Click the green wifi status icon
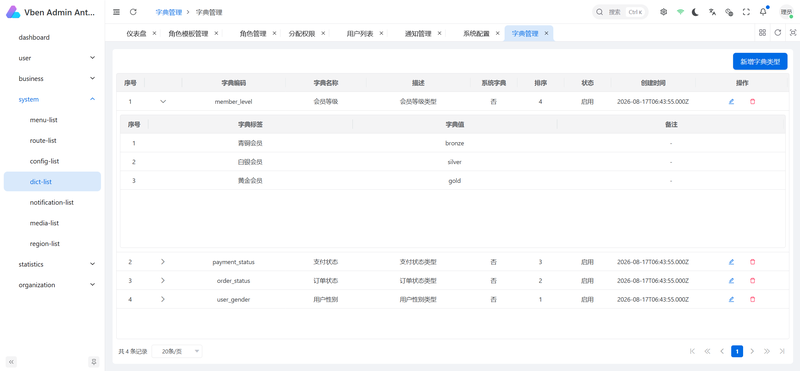This screenshot has width=800, height=371. 680,12
